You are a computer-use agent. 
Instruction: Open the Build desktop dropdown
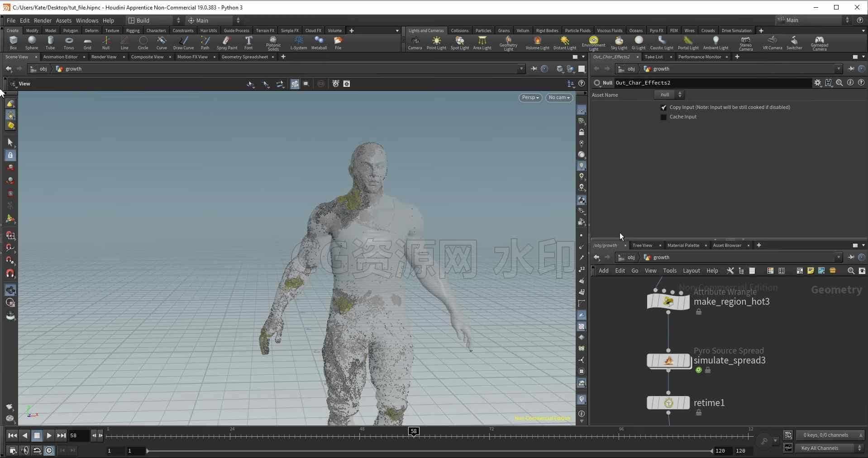pyautogui.click(x=154, y=20)
